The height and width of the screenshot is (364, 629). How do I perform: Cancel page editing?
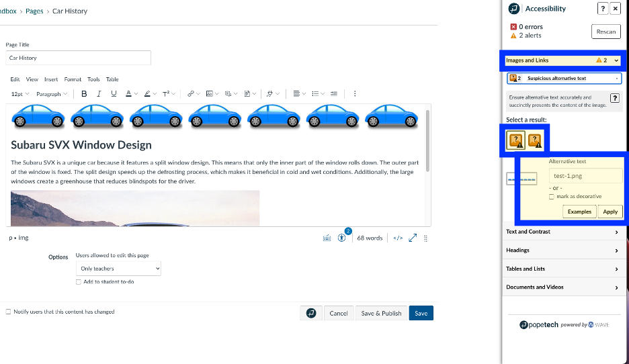pos(339,313)
